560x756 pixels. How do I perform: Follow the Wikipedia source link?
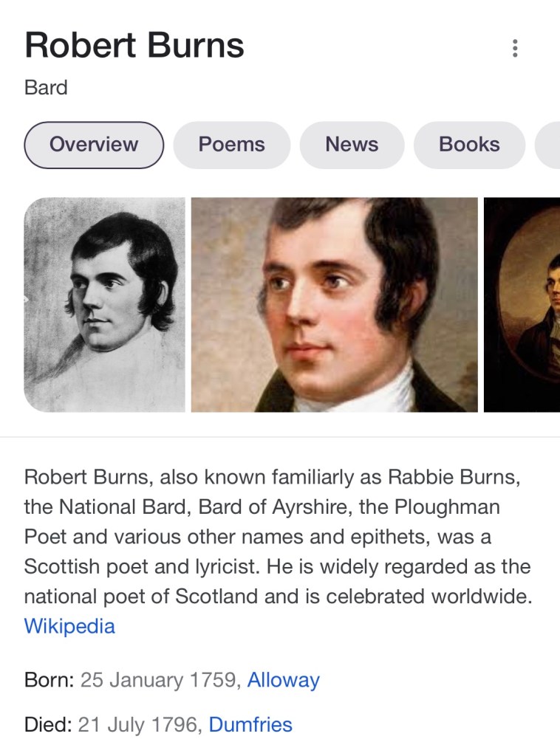click(69, 626)
